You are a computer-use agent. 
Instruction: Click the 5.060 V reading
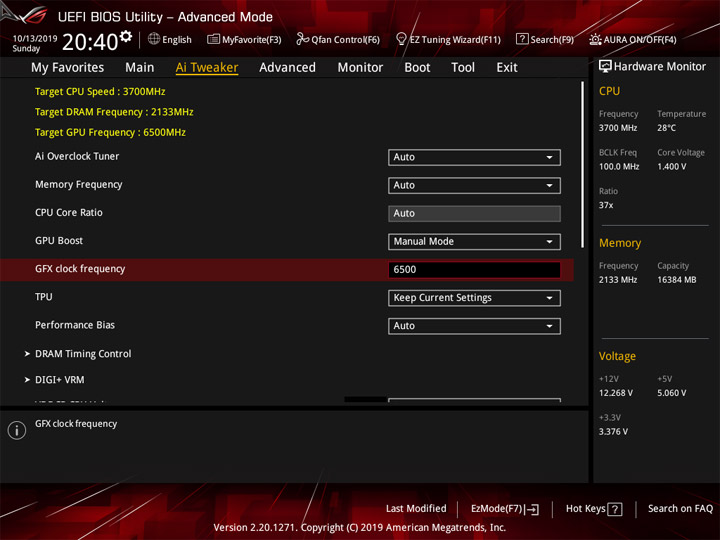(x=671, y=393)
